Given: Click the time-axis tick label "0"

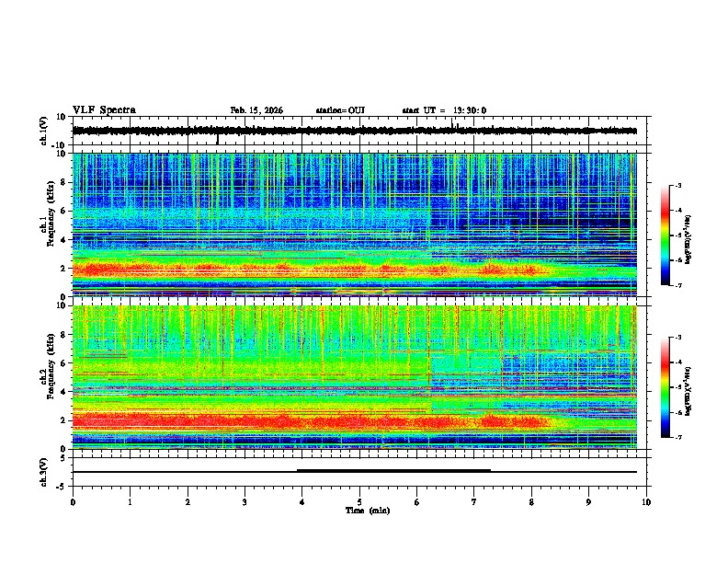Looking at the screenshot, I should [x=73, y=502].
